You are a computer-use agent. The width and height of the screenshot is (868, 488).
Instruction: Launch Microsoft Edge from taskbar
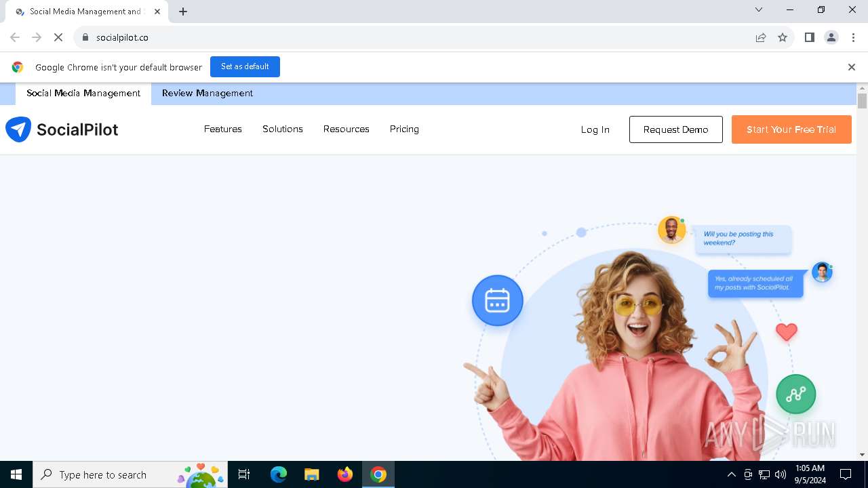click(279, 474)
